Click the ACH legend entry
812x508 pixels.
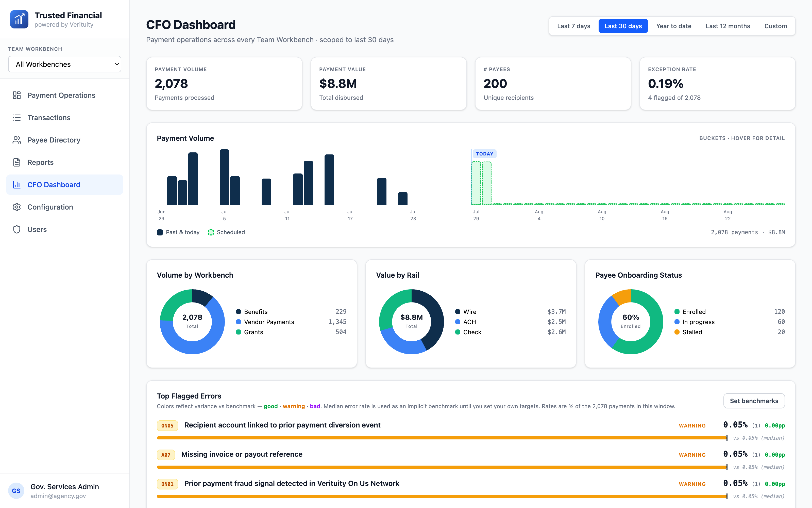(x=510, y=322)
